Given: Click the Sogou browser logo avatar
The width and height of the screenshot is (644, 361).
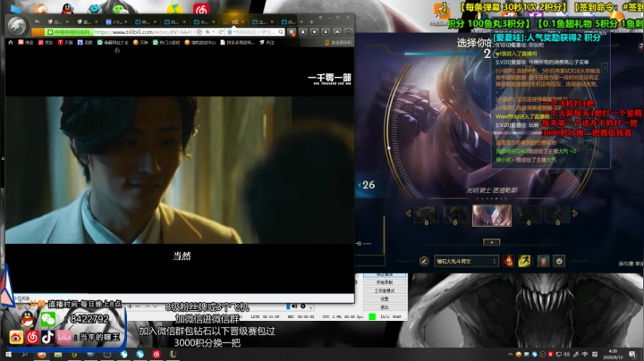Looking at the screenshot, I should (18, 26).
